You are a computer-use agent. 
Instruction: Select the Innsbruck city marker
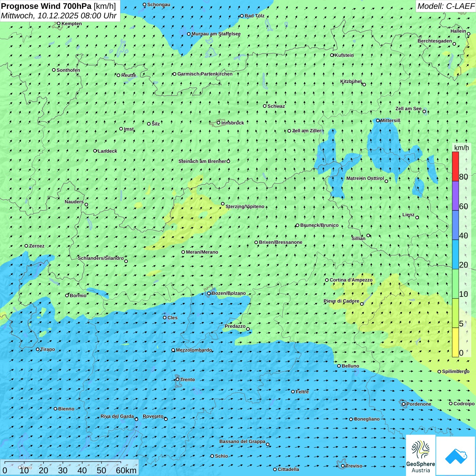(x=219, y=123)
